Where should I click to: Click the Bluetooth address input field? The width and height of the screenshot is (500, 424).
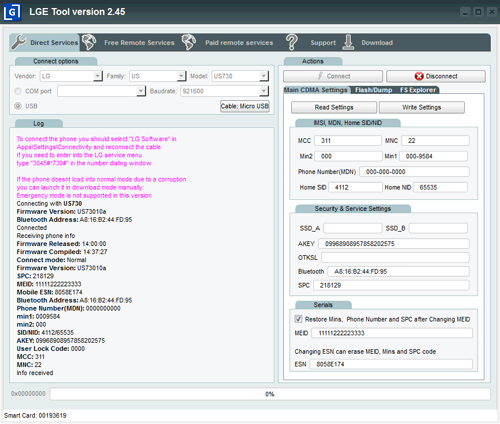(x=398, y=271)
